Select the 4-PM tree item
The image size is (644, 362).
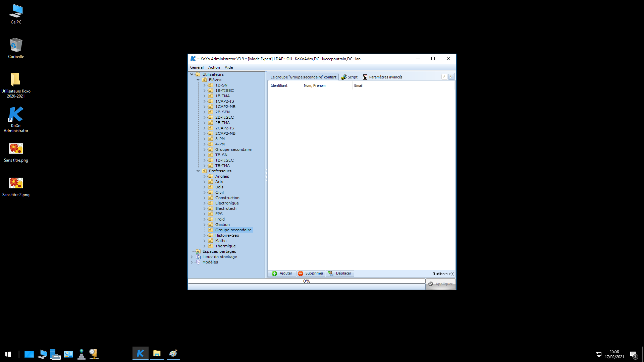pos(220,144)
